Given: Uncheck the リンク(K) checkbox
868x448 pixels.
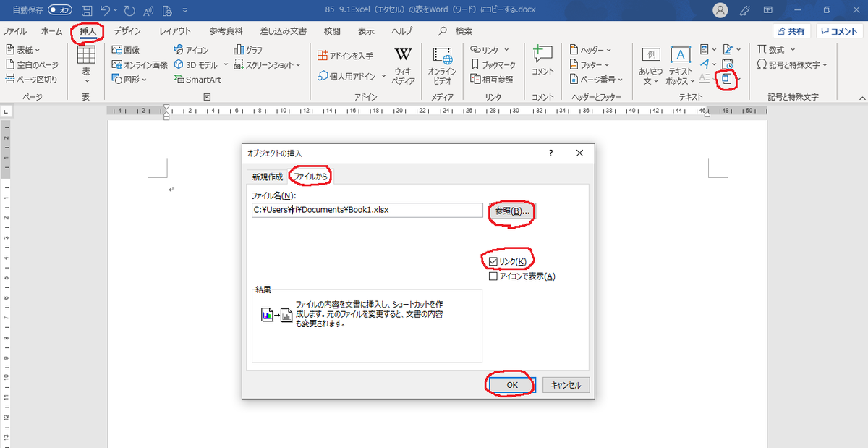Looking at the screenshot, I should pyautogui.click(x=493, y=261).
